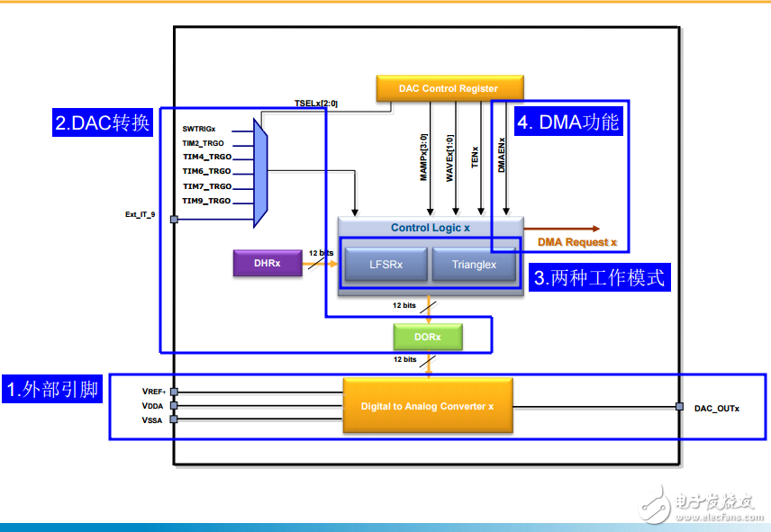Select the purple DHRx block
The width and height of the screenshot is (771, 532).
pyautogui.click(x=268, y=264)
